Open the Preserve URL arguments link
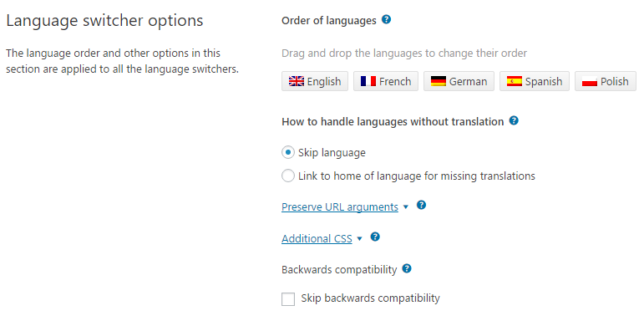Viewport: 644px width, 321px height. click(x=340, y=206)
